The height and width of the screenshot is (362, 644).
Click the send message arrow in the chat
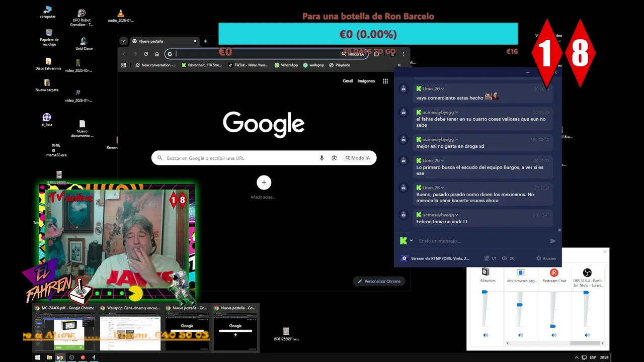(x=552, y=241)
